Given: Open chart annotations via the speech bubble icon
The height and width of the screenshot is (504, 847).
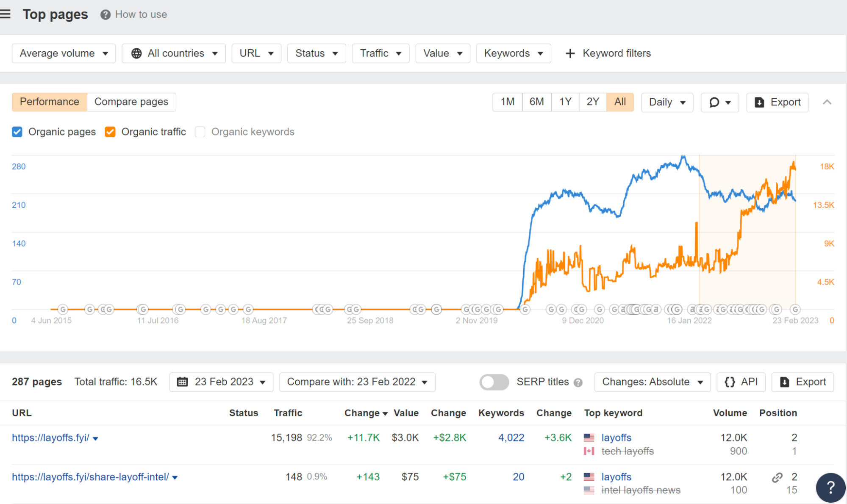Looking at the screenshot, I should point(714,102).
